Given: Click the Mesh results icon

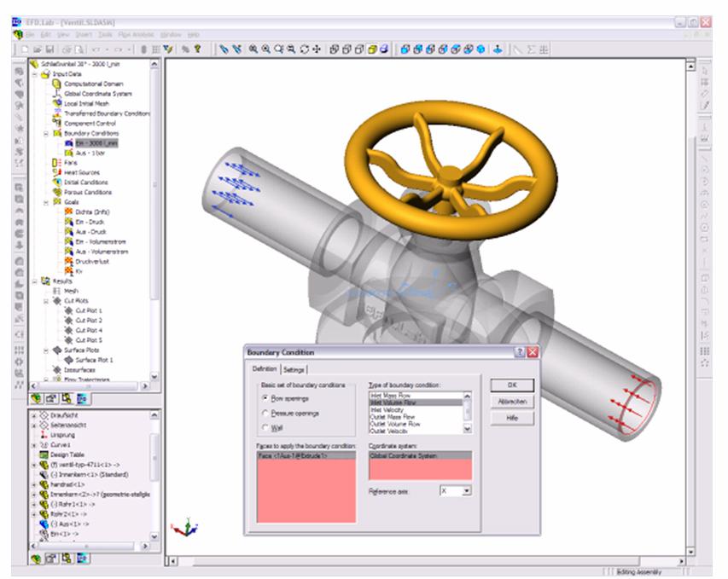Looking at the screenshot, I should [x=56, y=291].
